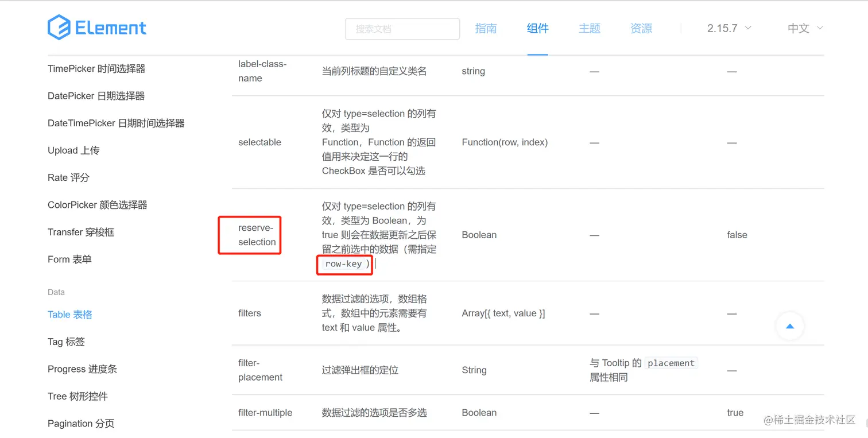Go to Form 表单 documentation
The image size is (868, 438).
coord(69,259)
